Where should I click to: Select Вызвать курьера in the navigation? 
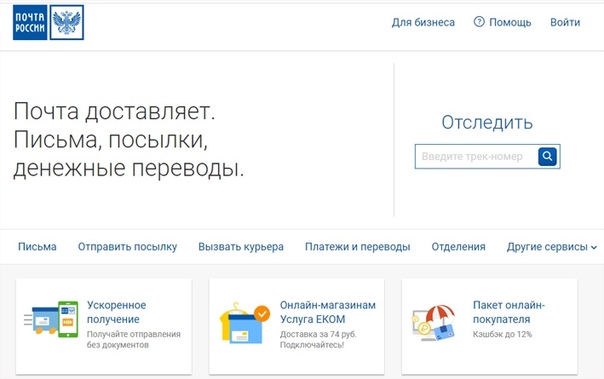point(241,247)
